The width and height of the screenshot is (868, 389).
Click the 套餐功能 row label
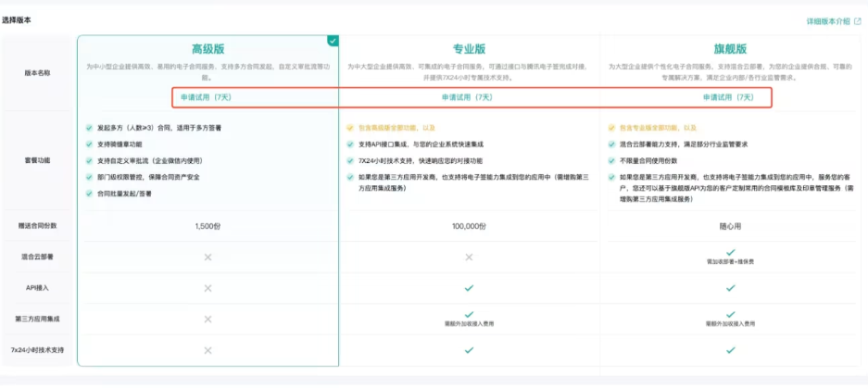point(37,160)
